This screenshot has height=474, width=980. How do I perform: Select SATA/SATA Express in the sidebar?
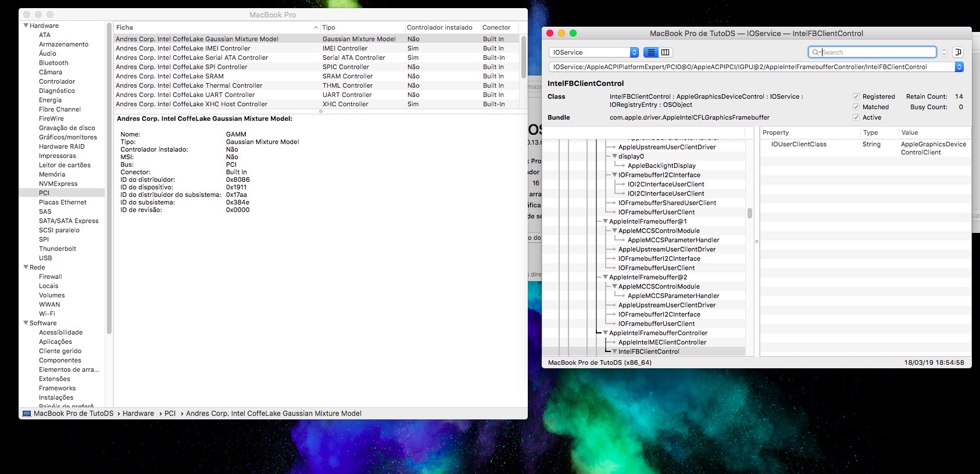tap(69, 221)
